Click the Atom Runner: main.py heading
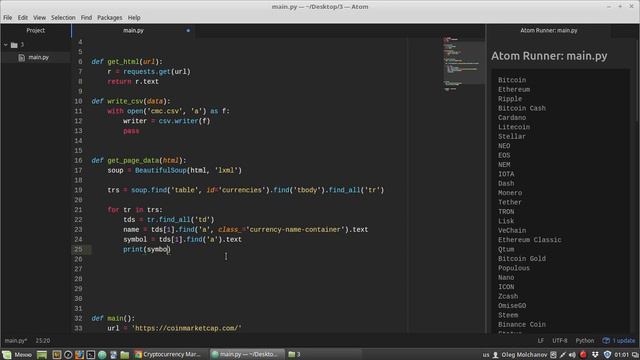This screenshot has width=640, height=360. [549, 56]
